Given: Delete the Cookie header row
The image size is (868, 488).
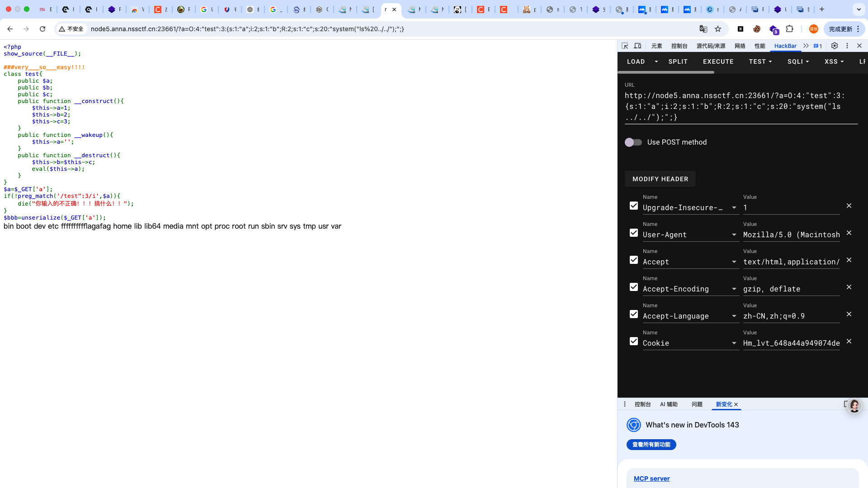Looking at the screenshot, I should click(x=849, y=341).
